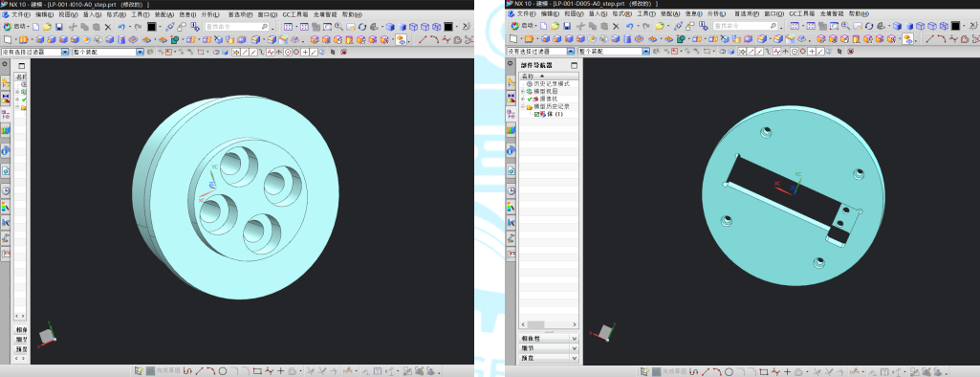Click black color swatch in left toolbar

coord(152,26)
